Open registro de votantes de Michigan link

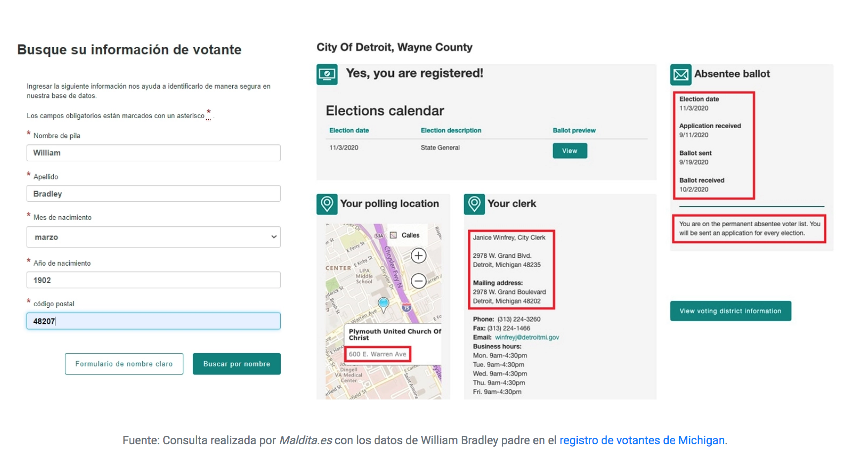click(642, 440)
